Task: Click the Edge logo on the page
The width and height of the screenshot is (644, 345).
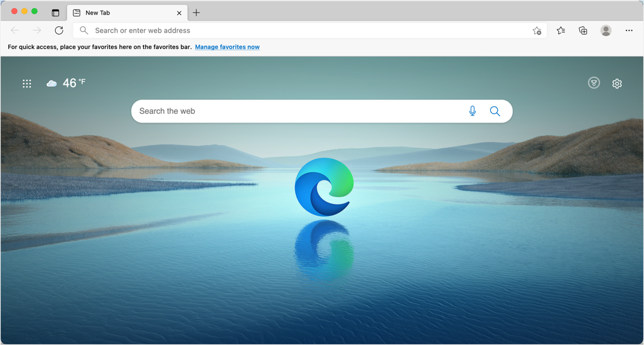Action: 324,187
